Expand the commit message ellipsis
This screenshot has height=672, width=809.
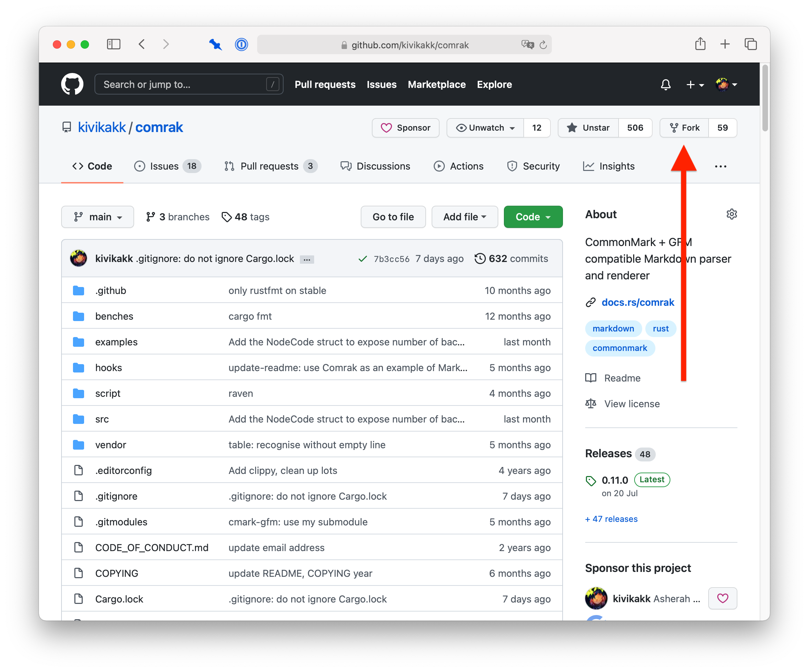[x=307, y=259]
